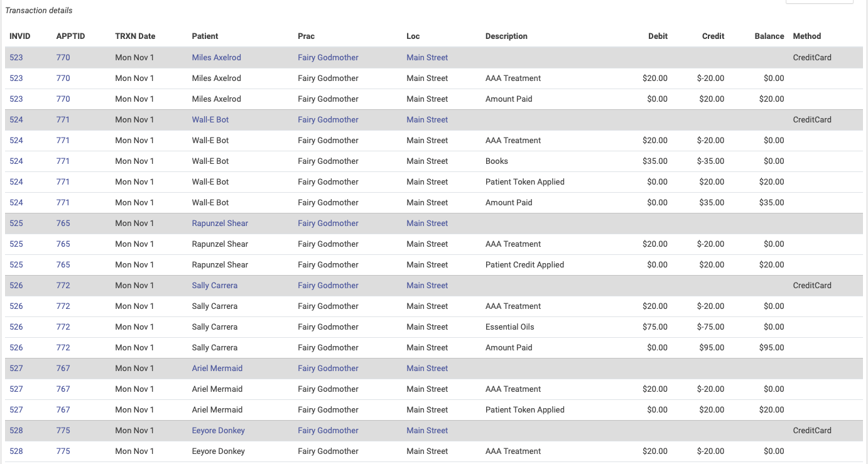868x464 pixels.
Task: Click the Transaction details heading
Action: tap(39, 10)
